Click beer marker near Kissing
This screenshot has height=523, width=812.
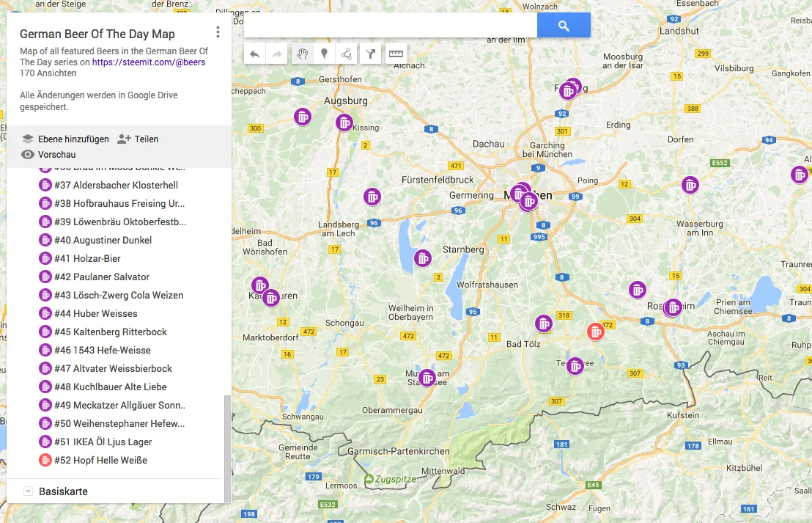[344, 122]
